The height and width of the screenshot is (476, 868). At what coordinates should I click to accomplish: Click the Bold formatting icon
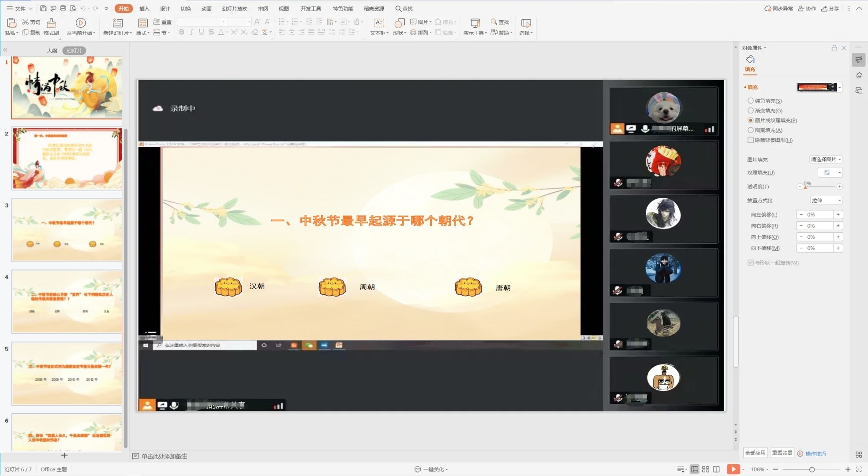point(181,32)
